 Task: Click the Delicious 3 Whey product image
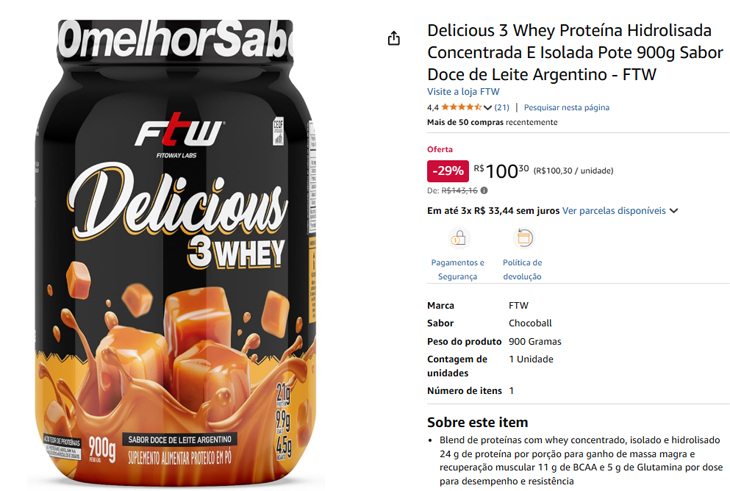176,251
